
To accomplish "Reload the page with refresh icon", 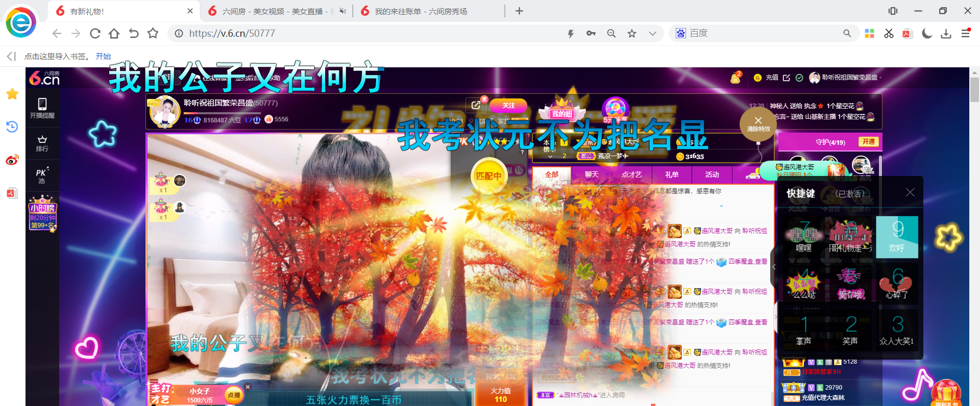I will click(95, 34).
